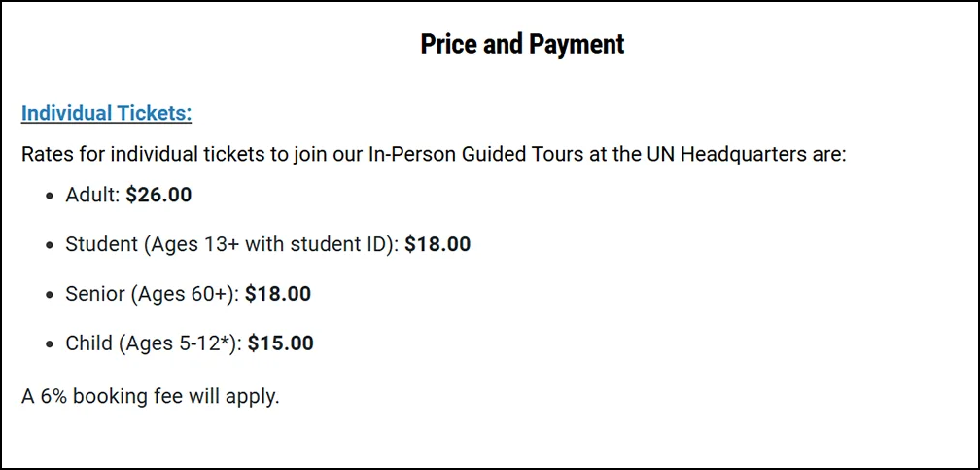Click the Adult ticket label
The width and height of the screenshot is (980, 470).
[x=92, y=195]
